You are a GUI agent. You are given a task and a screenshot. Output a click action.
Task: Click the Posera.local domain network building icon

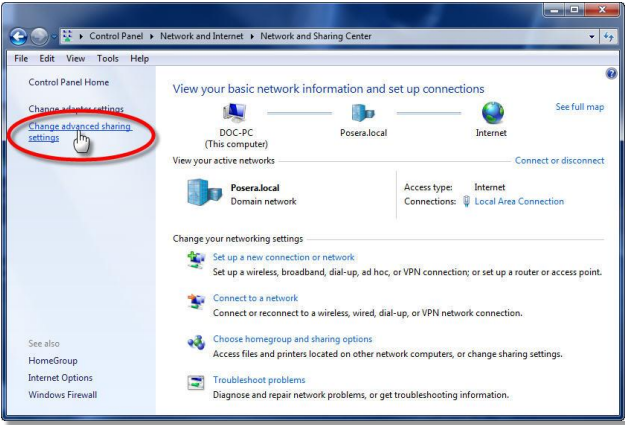204,192
